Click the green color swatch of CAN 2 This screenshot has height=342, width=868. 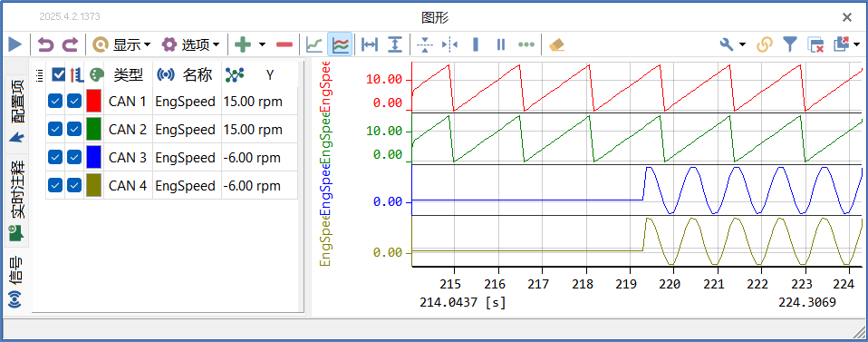pyautogui.click(x=94, y=130)
